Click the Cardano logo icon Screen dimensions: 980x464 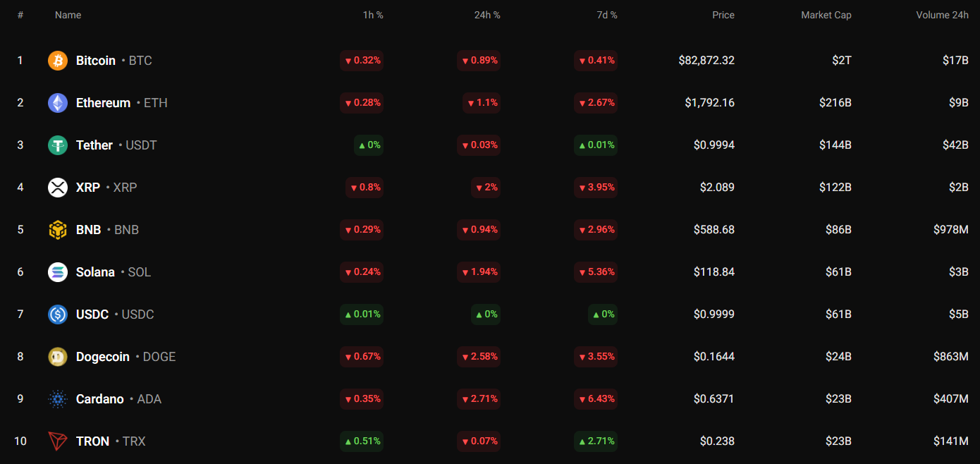58,399
